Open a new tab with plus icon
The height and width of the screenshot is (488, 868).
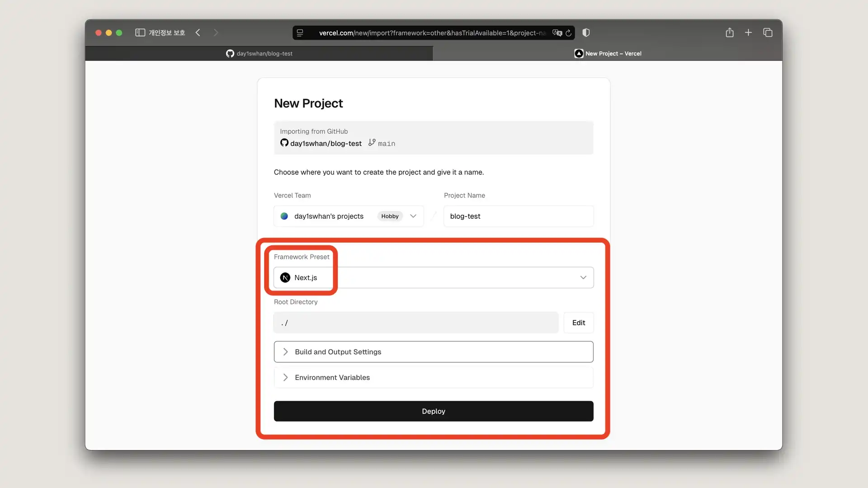[x=748, y=33]
